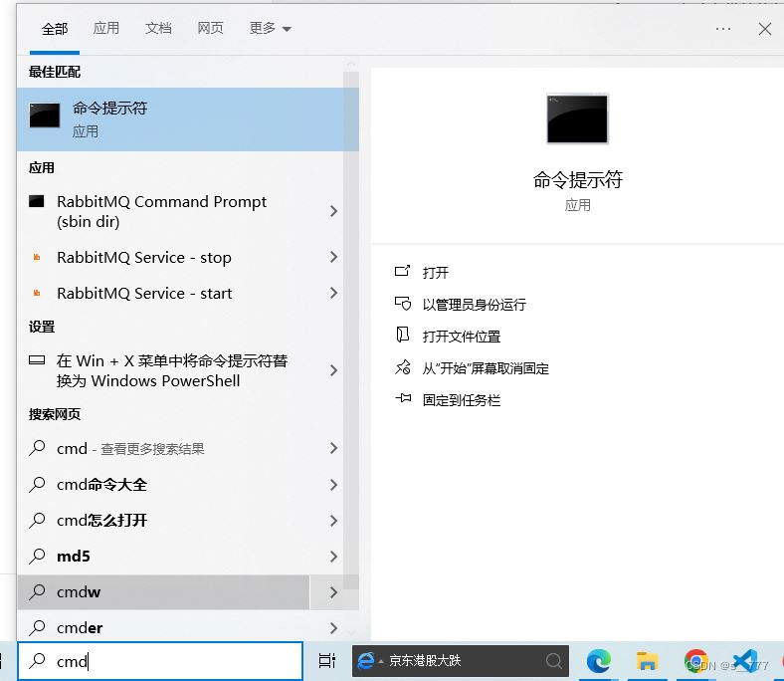The height and width of the screenshot is (681, 784).
Task: Open RabbitMQ Service - start result
Action: pos(144,294)
